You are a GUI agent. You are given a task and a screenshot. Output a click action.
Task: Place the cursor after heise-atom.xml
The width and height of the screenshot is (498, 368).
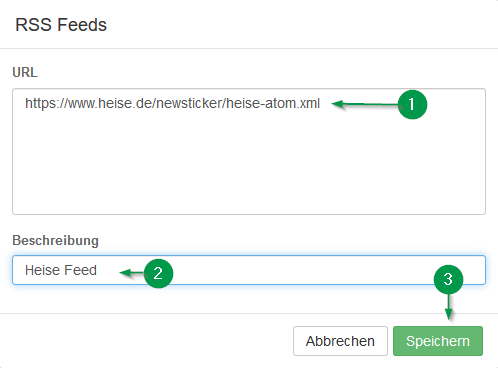click(321, 104)
